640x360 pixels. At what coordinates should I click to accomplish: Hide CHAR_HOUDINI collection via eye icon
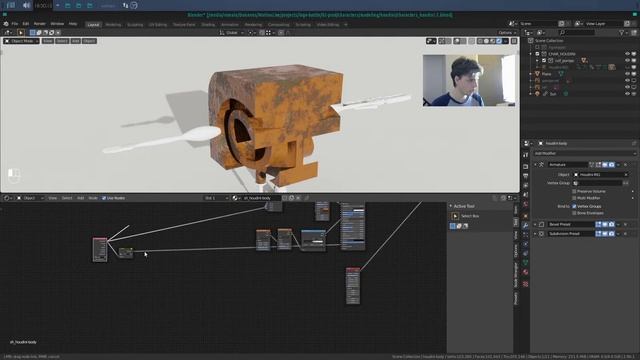point(627,54)
